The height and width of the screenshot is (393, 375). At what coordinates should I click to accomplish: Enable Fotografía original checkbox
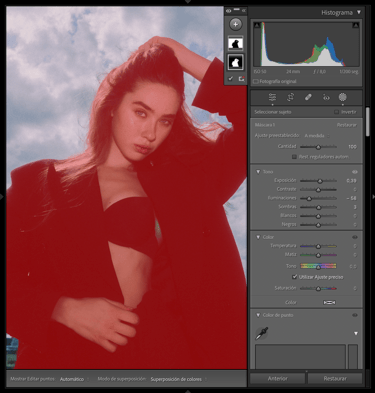coord(256,81)
